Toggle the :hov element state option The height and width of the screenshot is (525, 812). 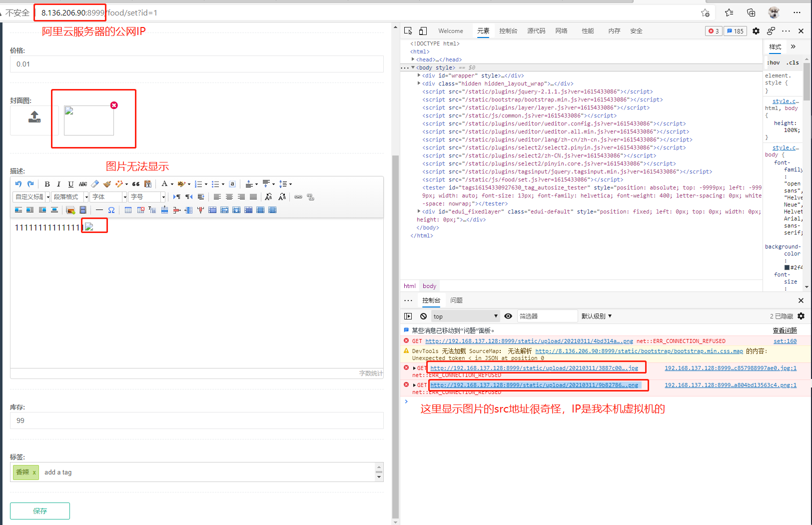[x=774, y=62]
